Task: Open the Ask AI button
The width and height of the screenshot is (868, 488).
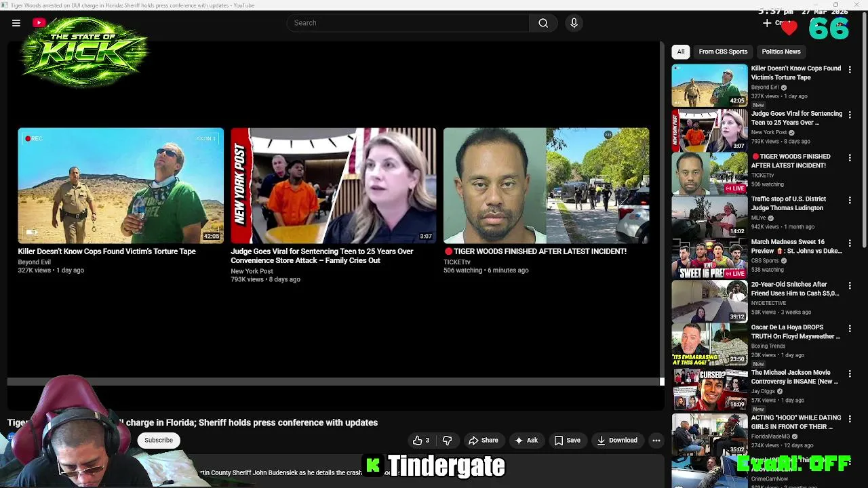Action: tap(526, 441)
